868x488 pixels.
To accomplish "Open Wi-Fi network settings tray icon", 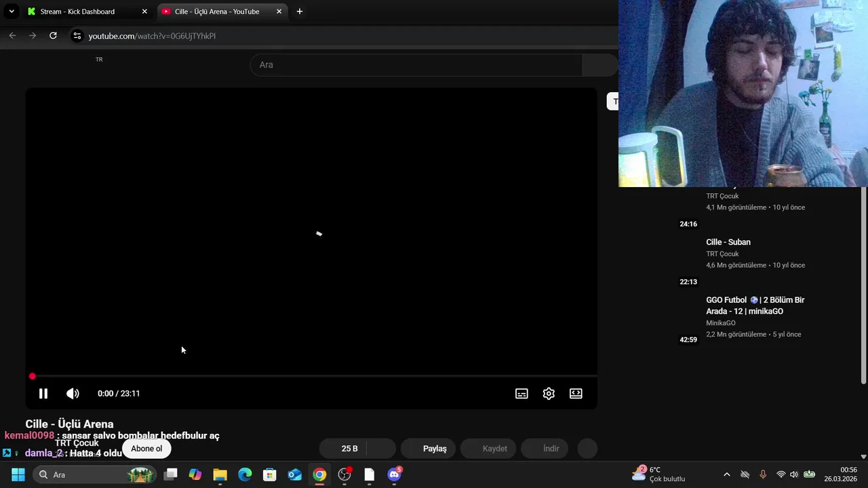I will pyautogui.click(x=781, y=474).
